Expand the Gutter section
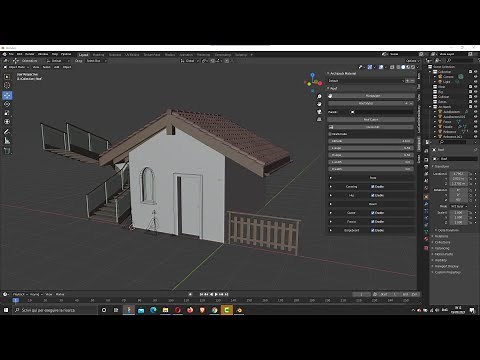The height and width of the screenshot is (360, 480). pos(331,213)
